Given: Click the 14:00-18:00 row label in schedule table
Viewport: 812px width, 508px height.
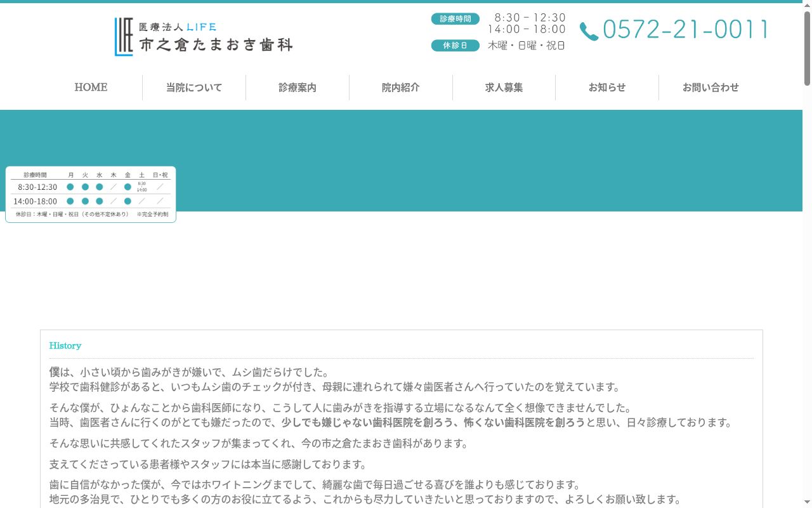Looking at the screenshot, I should click(x=36, y=201).
